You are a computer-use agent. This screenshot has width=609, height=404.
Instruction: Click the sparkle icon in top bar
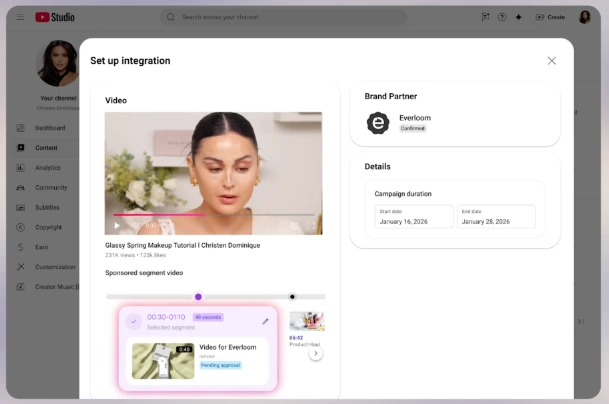(519, 17)
